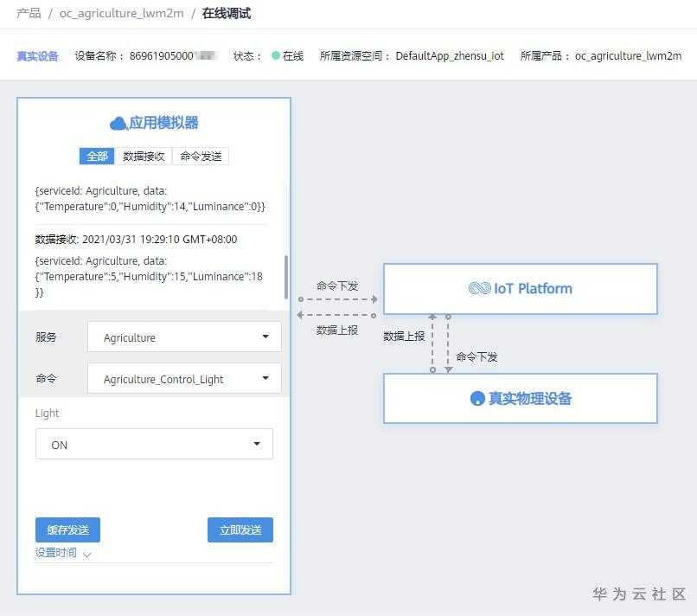Viewport: 697px width, 616px height.
Task: Open the 服务 Agriculture dropdown
Action: [184, 337]
